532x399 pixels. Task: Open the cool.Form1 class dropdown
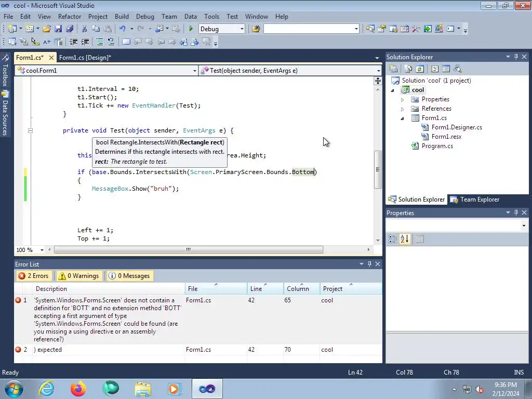click(194, 71)
